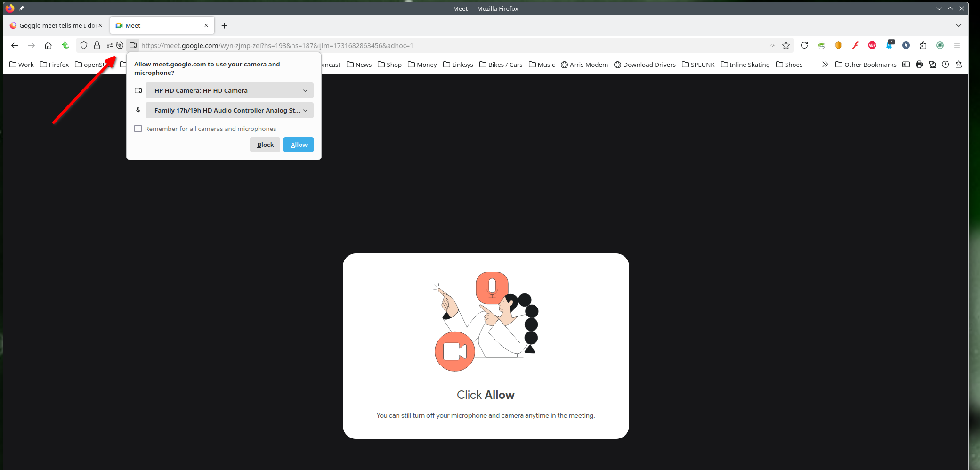
Task: Open the Family 17h/19h Audio Controller dropdown
Action: point(229,110)
